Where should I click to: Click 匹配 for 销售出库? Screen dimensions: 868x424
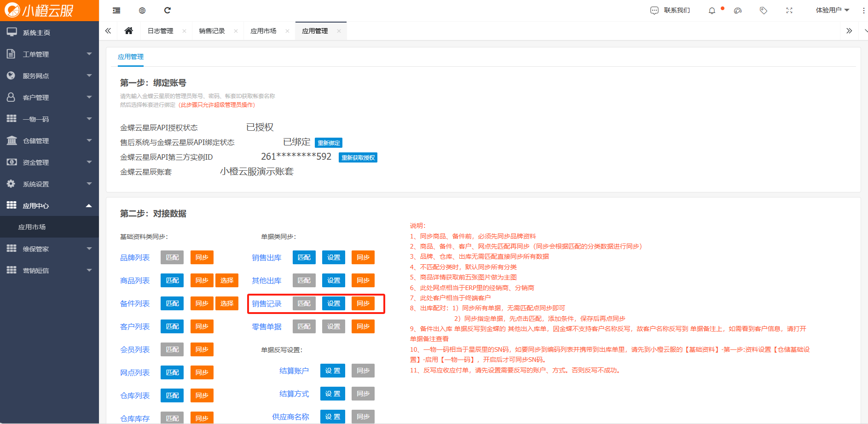pyautogui.click(x=304, y=257)
